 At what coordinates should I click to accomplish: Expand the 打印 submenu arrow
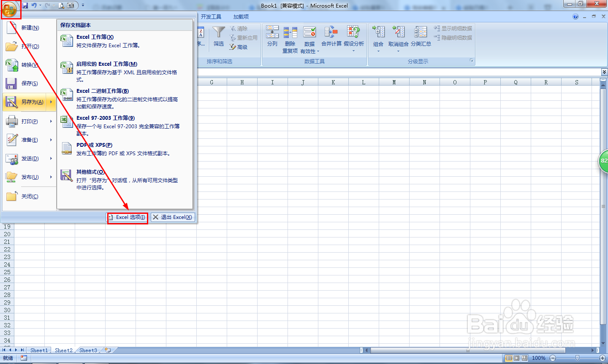coord(51,121)
